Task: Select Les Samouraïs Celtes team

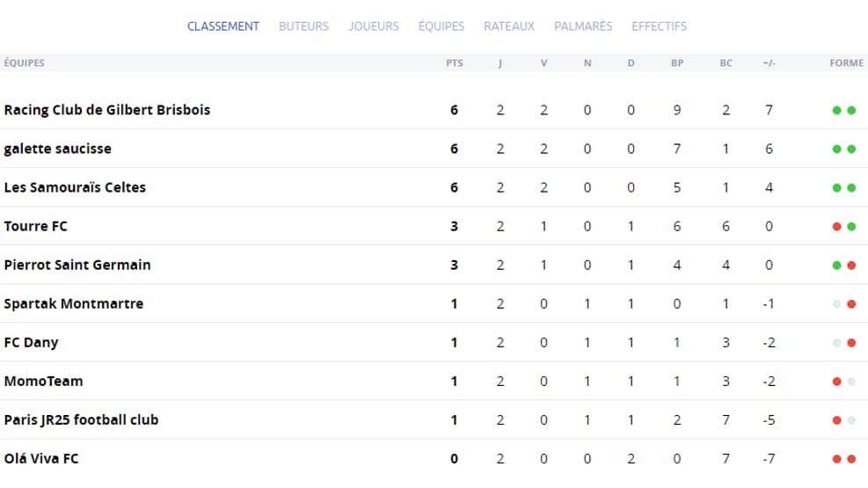Action: (x=75, y=187)
